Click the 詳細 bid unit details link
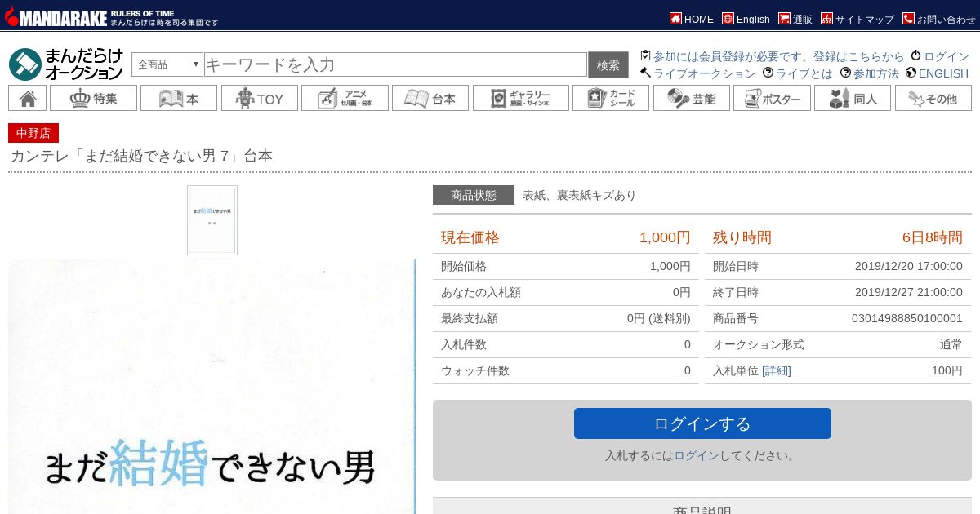Screen dimensions: 980x514 point(777,370)
